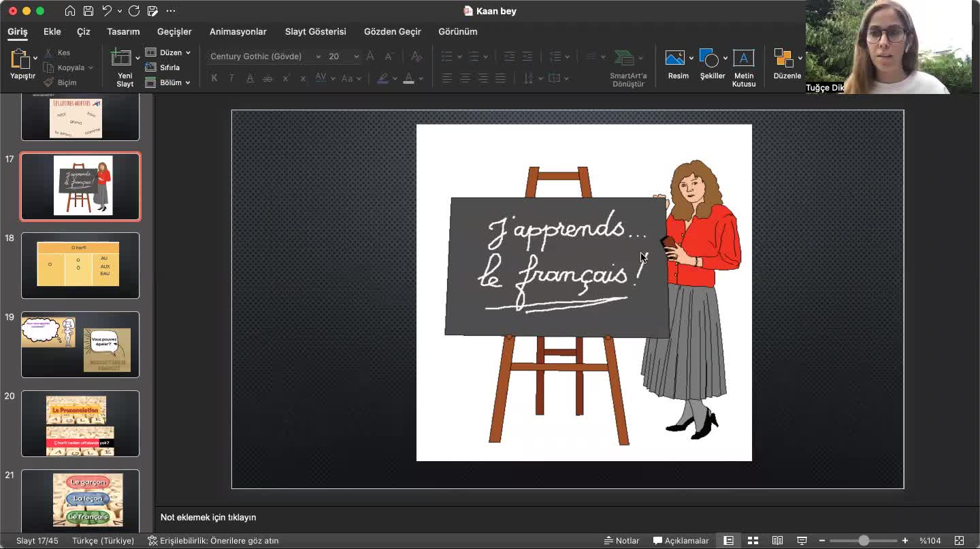Zoom out with minus button
This screenshot has width=980, height=549.
pos(822,540)
